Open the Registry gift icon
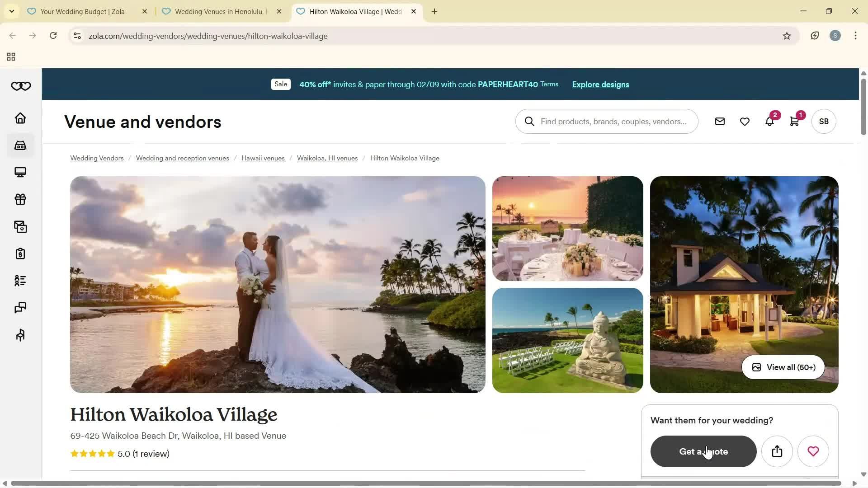The height and width of the screenshot is (488, 868). pos(20,199)
